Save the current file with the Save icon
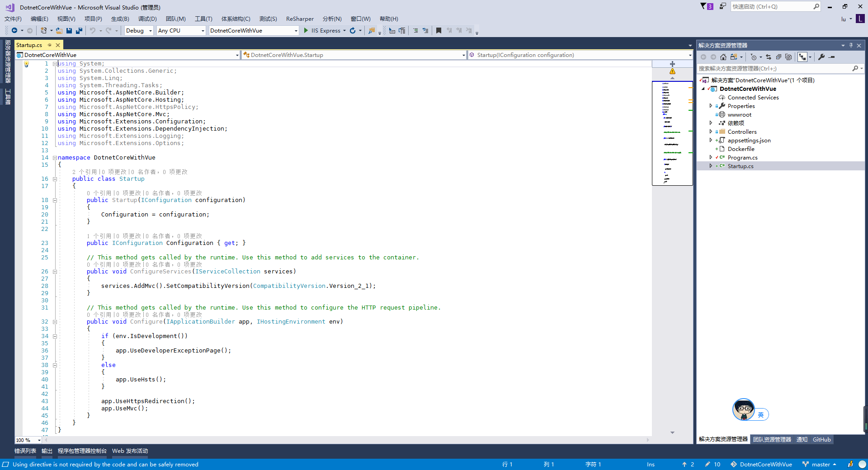The width and height of the screenshot is (868, 470). (x=69, y=30)
